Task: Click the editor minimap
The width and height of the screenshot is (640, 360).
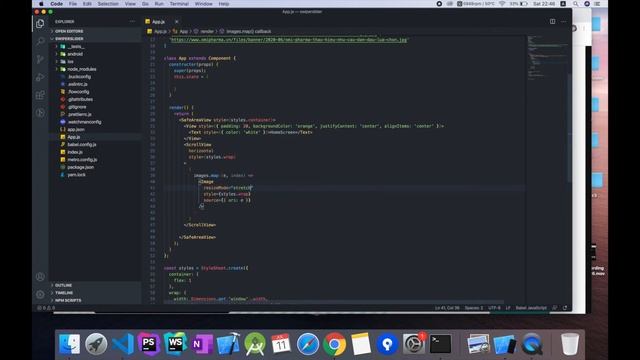Action: click(x=547, y=57)
